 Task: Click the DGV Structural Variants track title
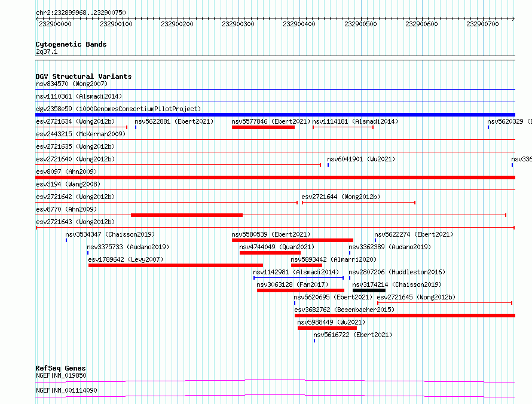[84, 76]
